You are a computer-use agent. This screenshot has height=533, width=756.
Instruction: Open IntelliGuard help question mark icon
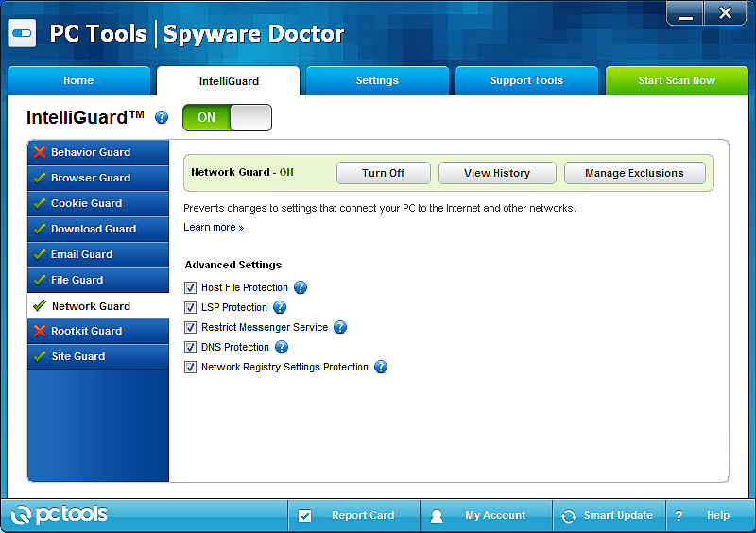(x=162, y=117)
